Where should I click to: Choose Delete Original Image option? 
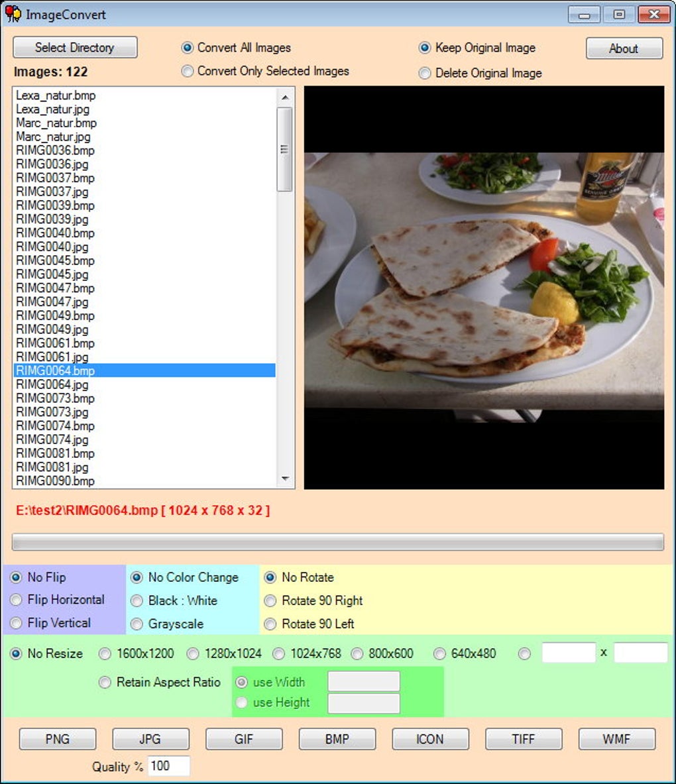[424, 73]
